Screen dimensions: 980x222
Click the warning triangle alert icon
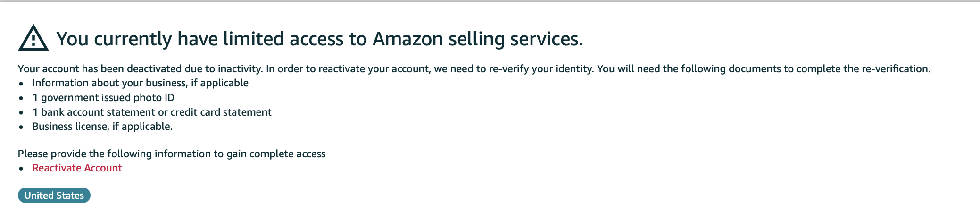(33, 38)
